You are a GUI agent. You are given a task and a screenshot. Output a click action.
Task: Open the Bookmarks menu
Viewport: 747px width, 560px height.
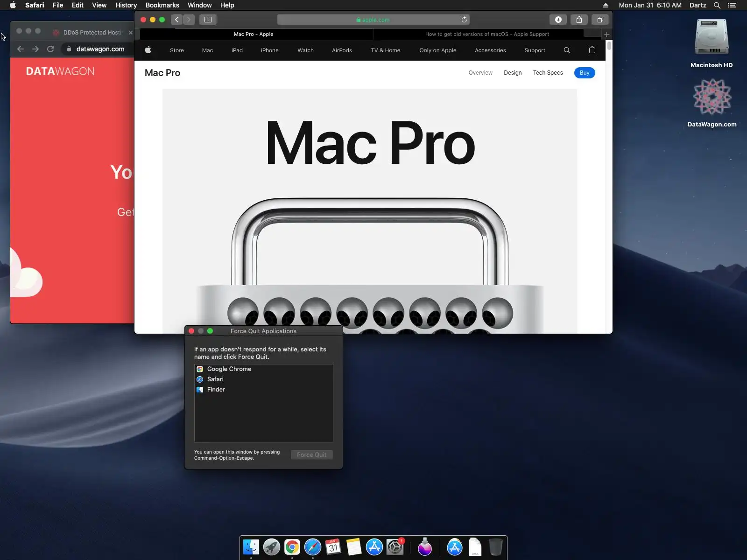coord(162,5)
